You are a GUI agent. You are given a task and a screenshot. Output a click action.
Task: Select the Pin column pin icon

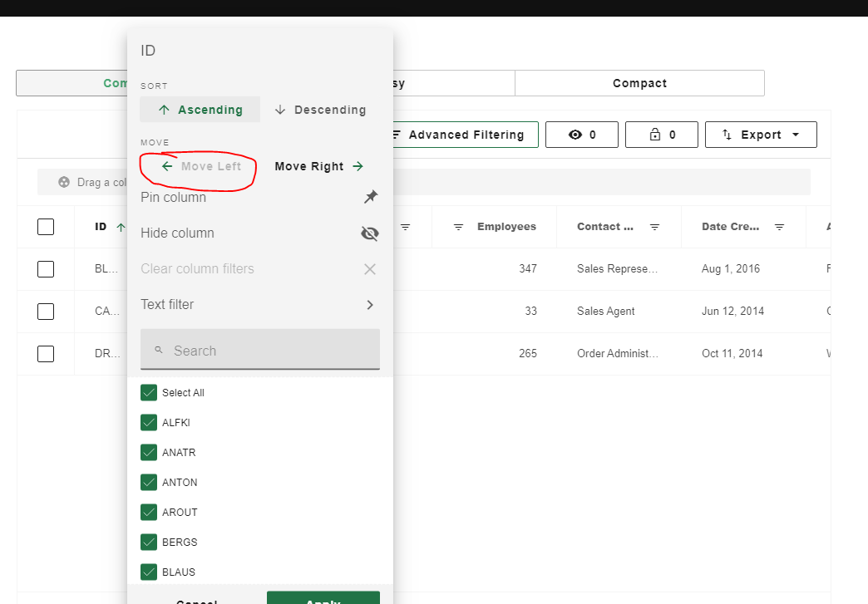[371, 197]
